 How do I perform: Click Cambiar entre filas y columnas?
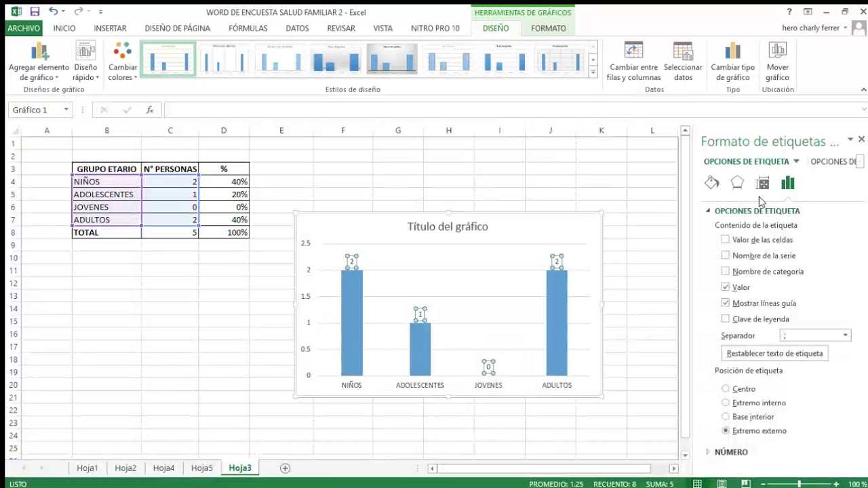point(633,62)
